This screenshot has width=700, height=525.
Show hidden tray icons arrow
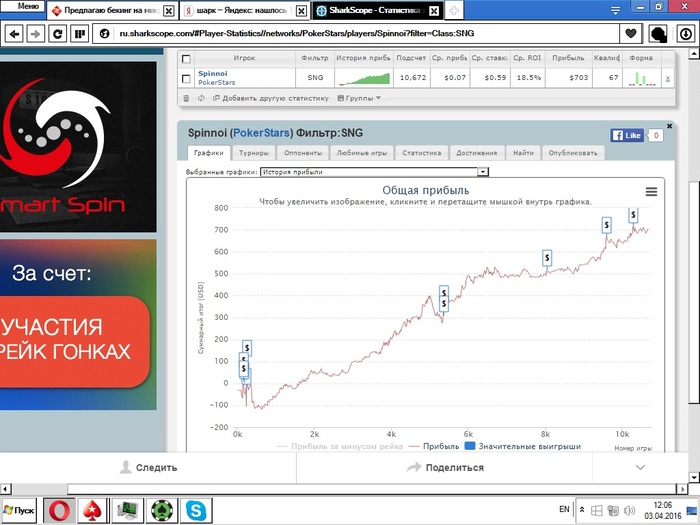click(x=582, y=509)
